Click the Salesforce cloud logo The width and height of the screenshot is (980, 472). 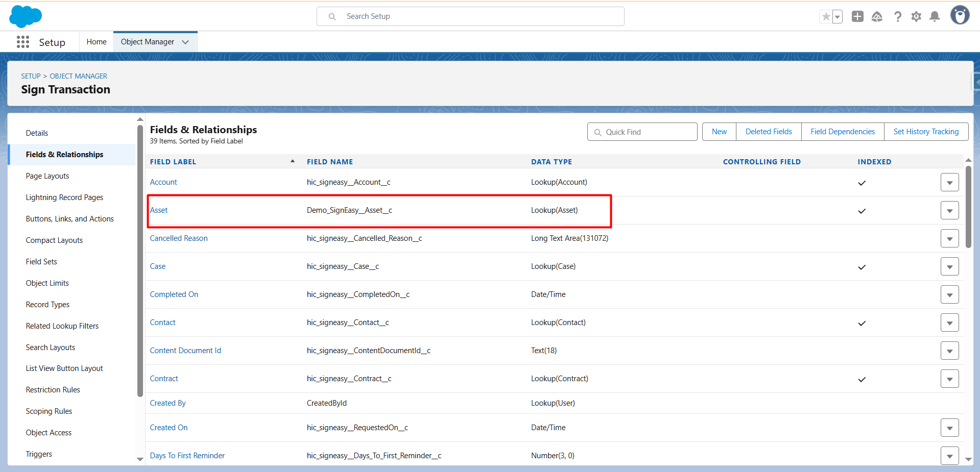coord(25,16)
